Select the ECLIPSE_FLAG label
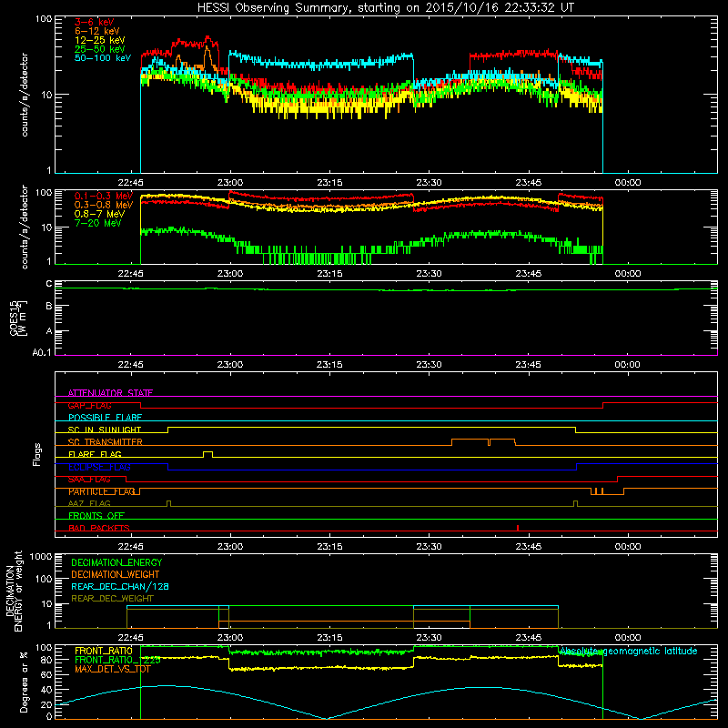The width and height of the screenshot is (728, 728). [x=99, y=467]
